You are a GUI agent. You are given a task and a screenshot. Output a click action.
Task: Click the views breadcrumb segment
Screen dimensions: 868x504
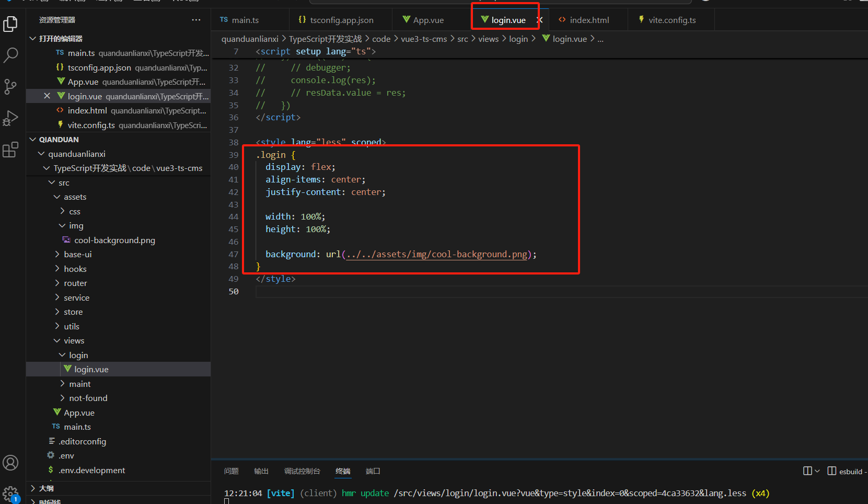[488, 39]
